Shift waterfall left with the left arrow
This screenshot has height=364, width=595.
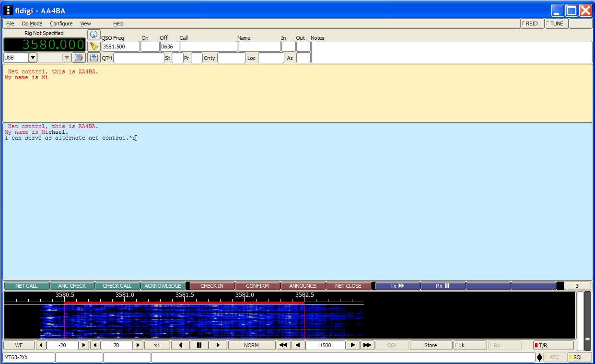coord(180,345)
